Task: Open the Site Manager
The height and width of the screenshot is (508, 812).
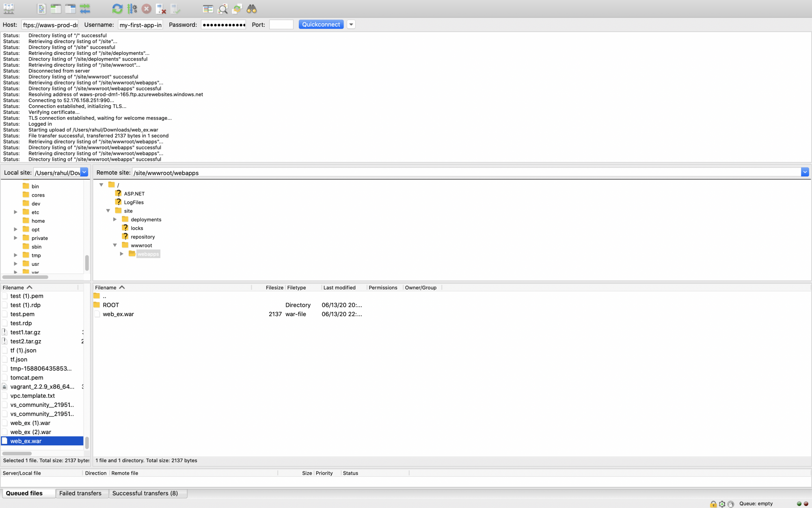Action: 9,9
